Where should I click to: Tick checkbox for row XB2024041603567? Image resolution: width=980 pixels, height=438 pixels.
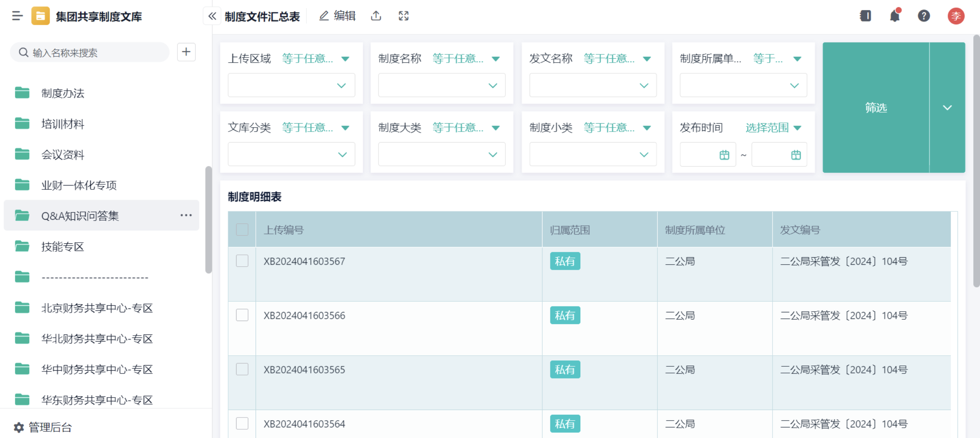242,261
